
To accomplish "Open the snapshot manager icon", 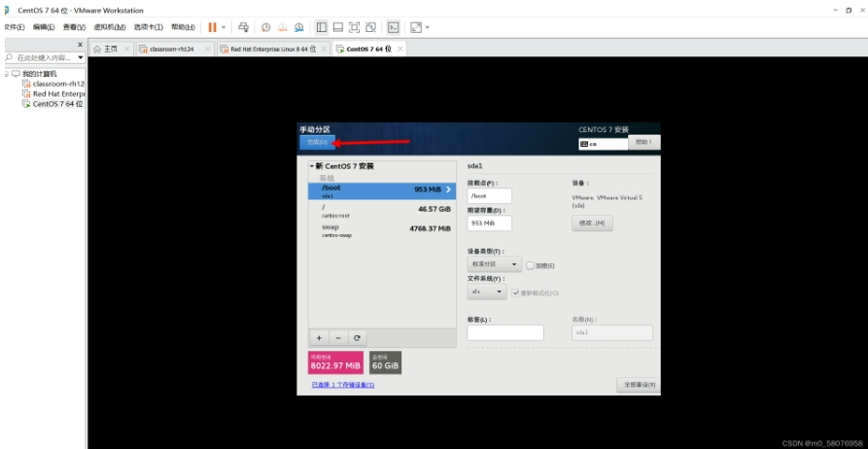I will 299,27.
